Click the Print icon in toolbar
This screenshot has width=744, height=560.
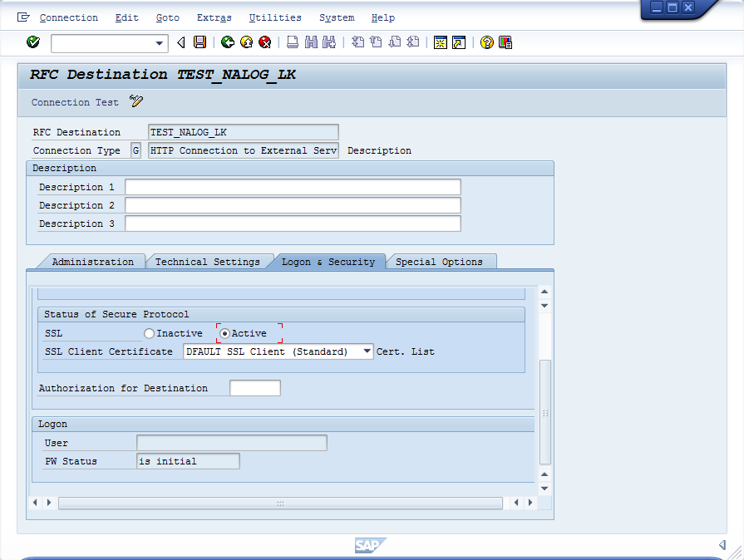click(293, 42)
